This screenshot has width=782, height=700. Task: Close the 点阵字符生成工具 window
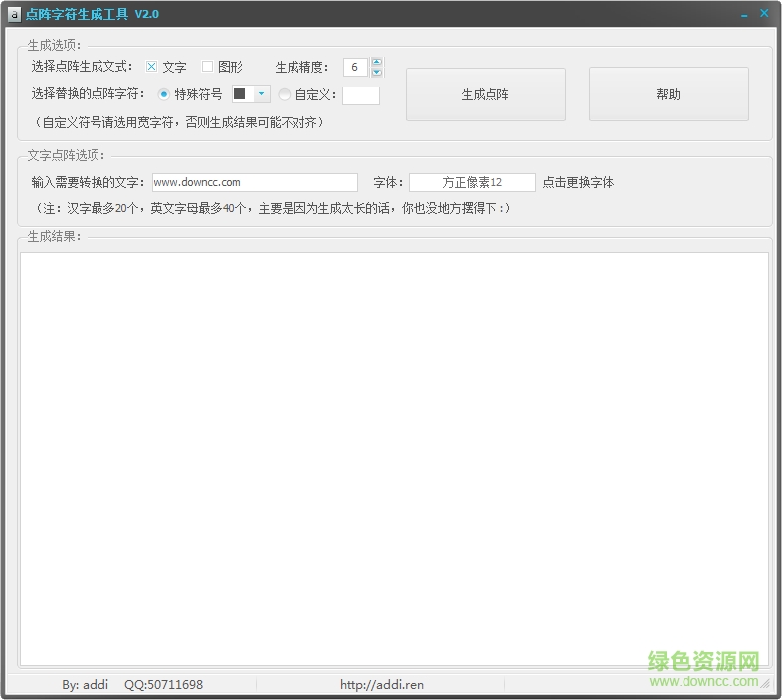pyautogui.click(x=764, y=14)
